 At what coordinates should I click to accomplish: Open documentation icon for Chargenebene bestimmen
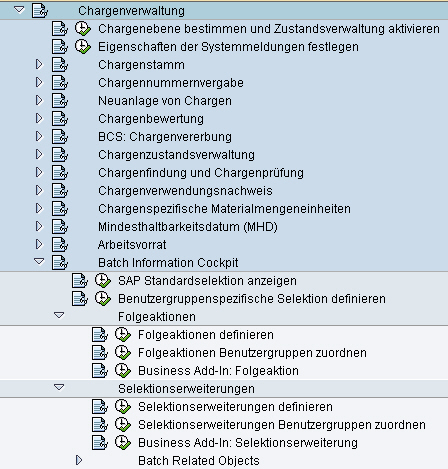pyautogui.click(x=60, y=28)
